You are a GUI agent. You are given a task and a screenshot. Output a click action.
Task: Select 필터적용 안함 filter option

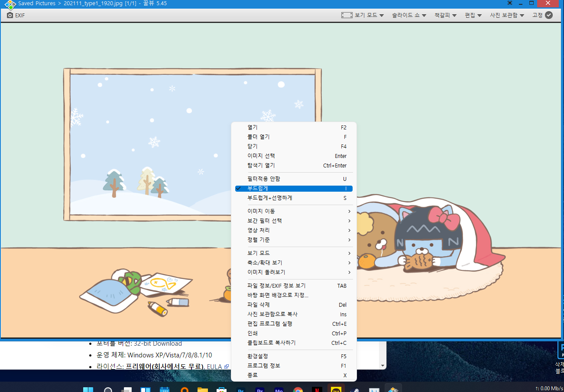294,179
